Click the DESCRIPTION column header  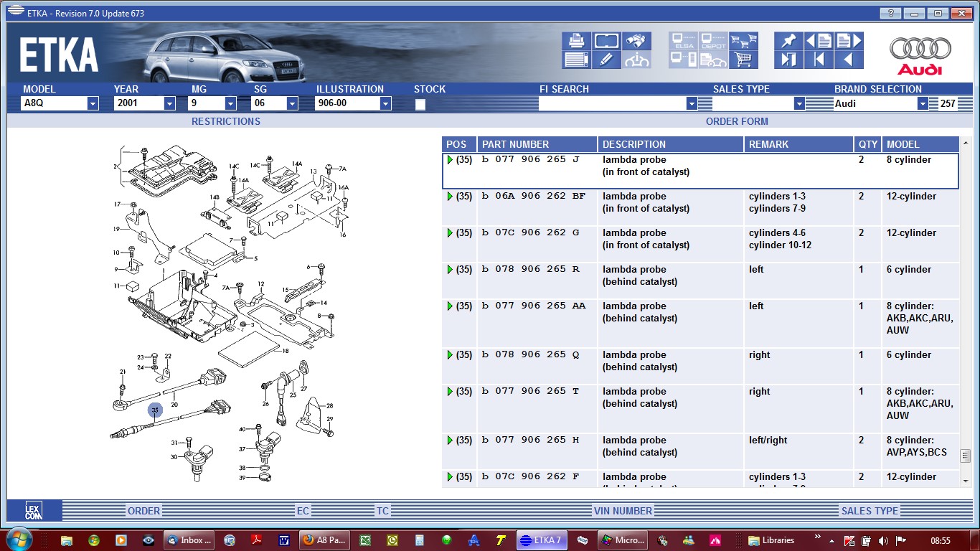pos(671,144)
